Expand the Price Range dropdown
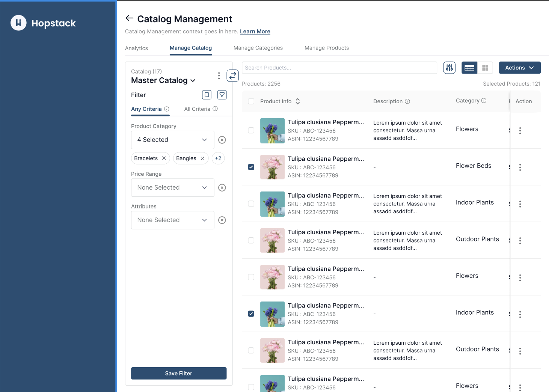Image resolution: width=549 pixels, height=392 pixels. [x=172, y=188]
